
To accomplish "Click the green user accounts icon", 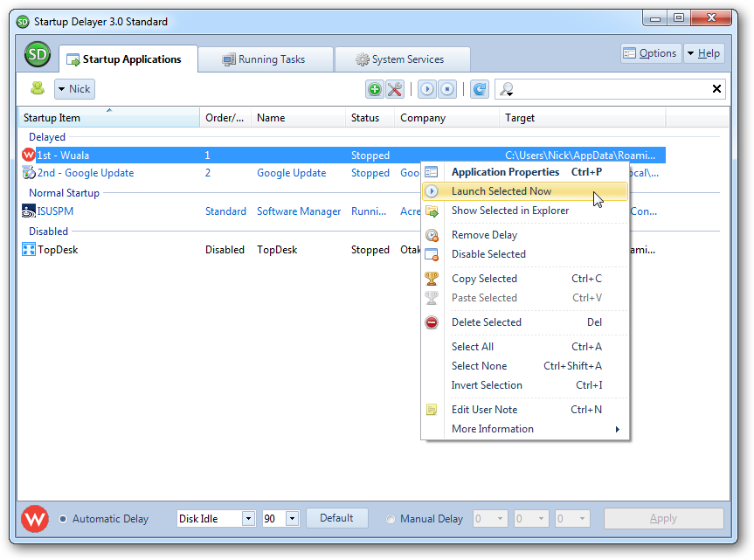I will pos(38,88).
